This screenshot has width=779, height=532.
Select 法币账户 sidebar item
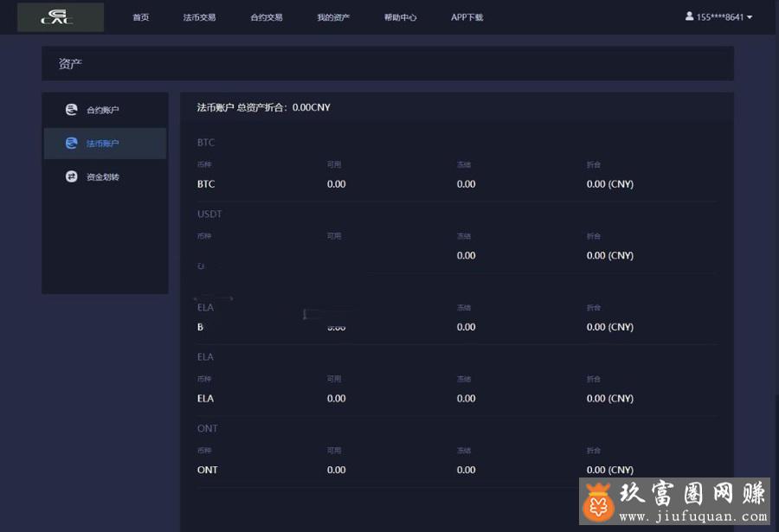pyautogui.click(x=105, y=144)
